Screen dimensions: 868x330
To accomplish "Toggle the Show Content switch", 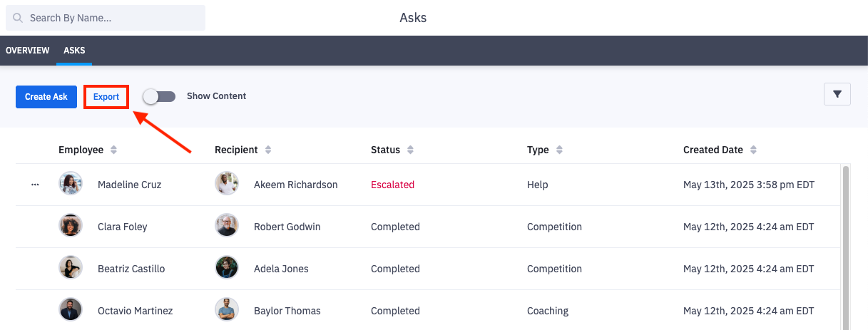I will click(x=159, y=96).
